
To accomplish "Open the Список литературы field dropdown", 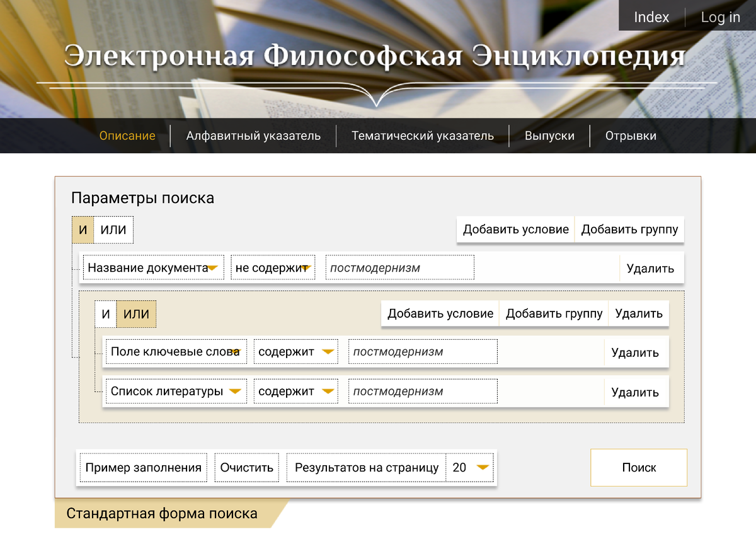I will click(x=176, y=391).
